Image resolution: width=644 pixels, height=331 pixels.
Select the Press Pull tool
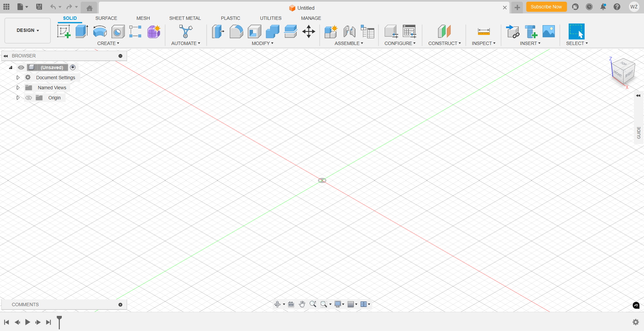coord(218,32)
